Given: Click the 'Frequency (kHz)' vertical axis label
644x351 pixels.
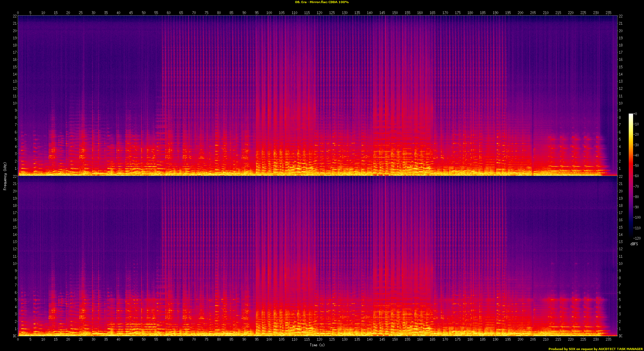Looking at the screenshot, I should click(x=5, y=176).
